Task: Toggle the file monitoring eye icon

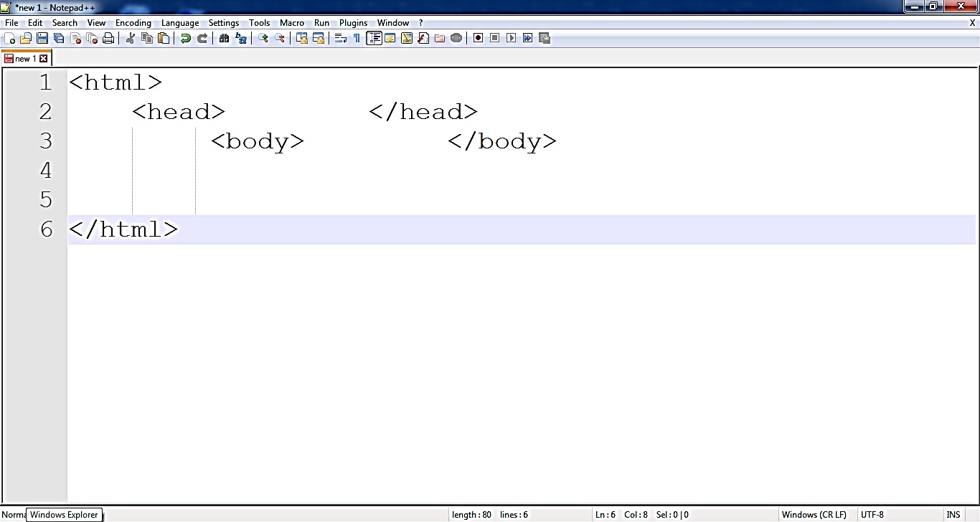Action: pos(456,38)
